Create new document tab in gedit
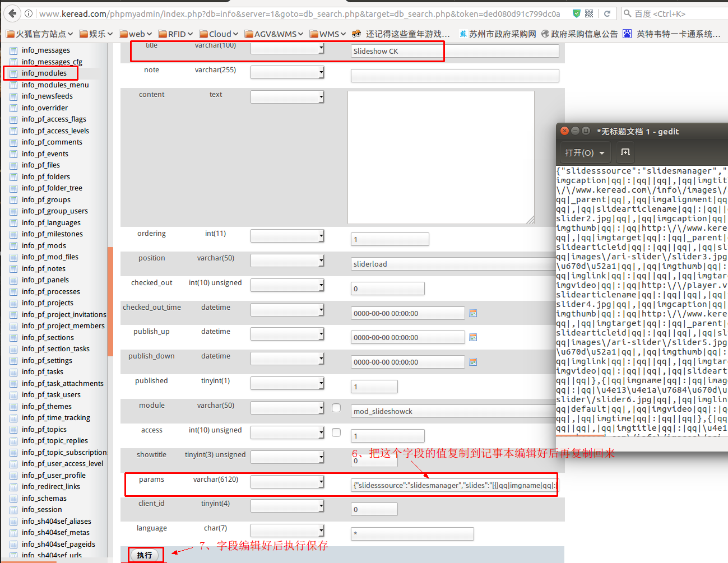Viewport: 728px width, 563px height. [625, 152]
